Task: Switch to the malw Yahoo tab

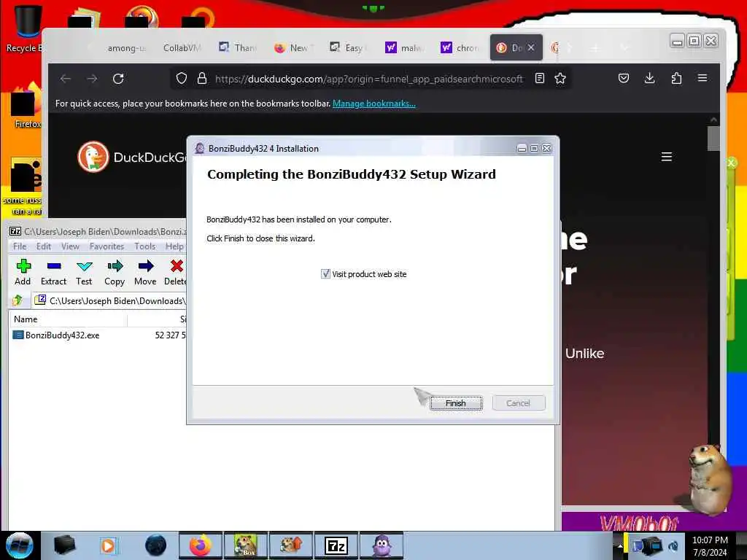Action: click(x=404, y=48)
